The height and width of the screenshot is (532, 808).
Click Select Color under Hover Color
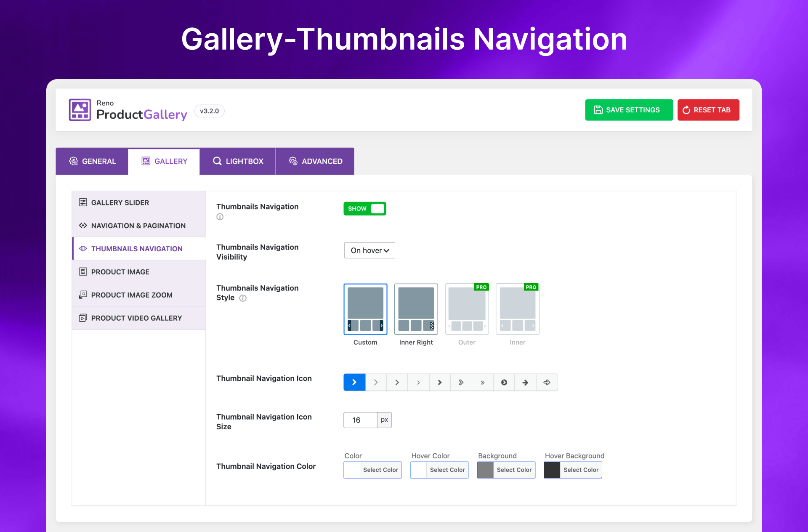[x=447, y=470]
